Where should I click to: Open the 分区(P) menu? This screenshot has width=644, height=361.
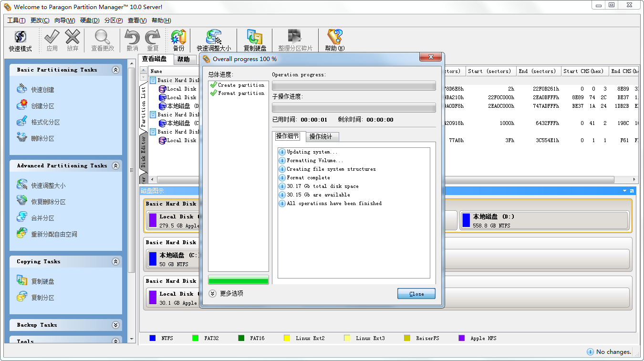114,20
